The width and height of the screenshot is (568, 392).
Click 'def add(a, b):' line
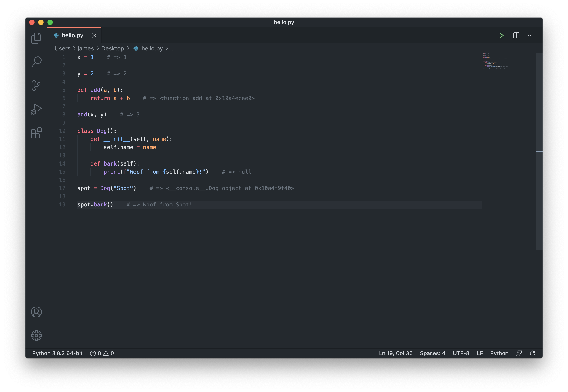[x=100, y=90]
